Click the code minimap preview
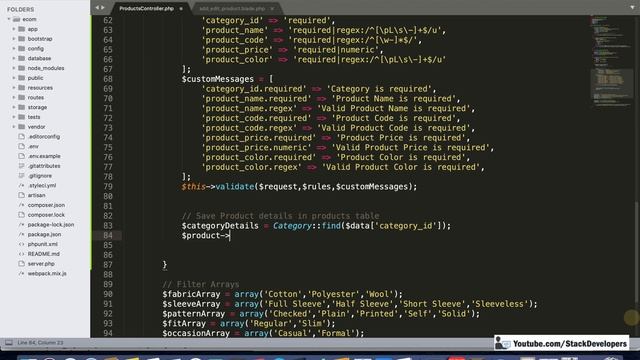Viewport: 640px width, 360px height. (x=611, y=61)
